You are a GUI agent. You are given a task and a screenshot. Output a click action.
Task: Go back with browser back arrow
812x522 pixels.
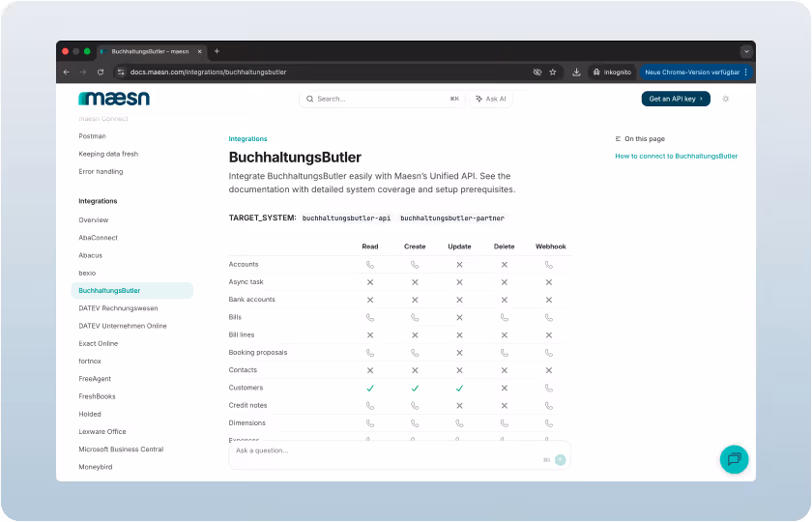[x=67, y=72]
